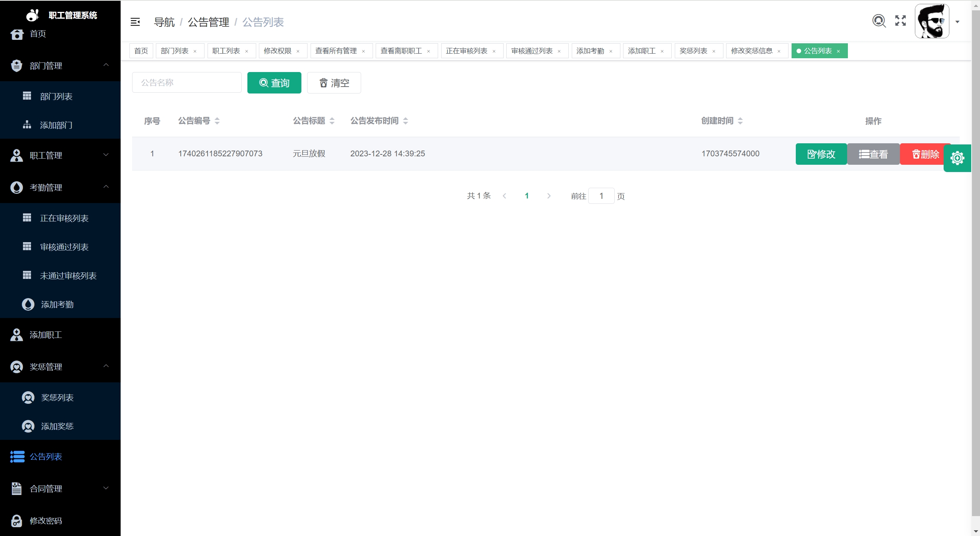Close the 修改权限 tab
The height and width of the screenshot is (536, 980).
[298, 51]
